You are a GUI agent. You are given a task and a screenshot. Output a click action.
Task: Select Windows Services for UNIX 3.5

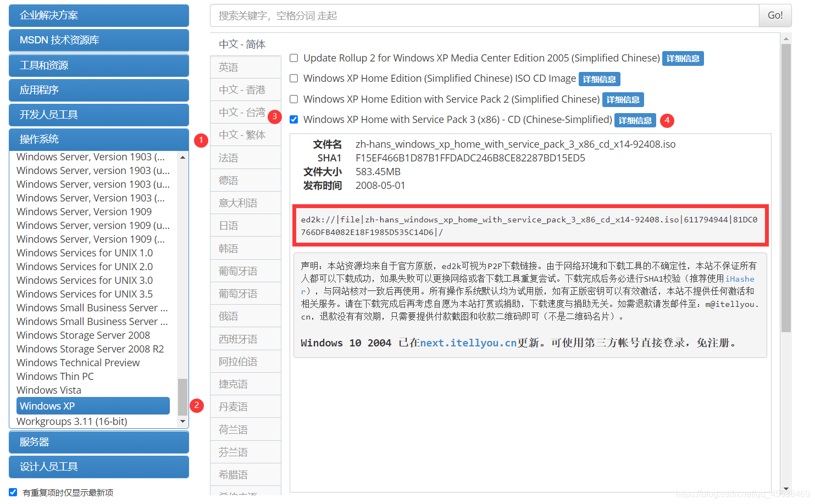click(85, 294)
